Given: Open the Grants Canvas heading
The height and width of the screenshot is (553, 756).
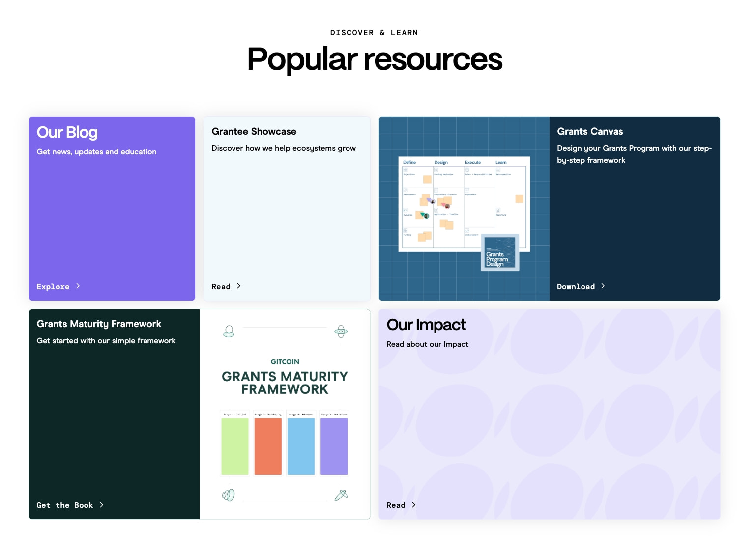Looking at the screenshot, I should point(590,132).
